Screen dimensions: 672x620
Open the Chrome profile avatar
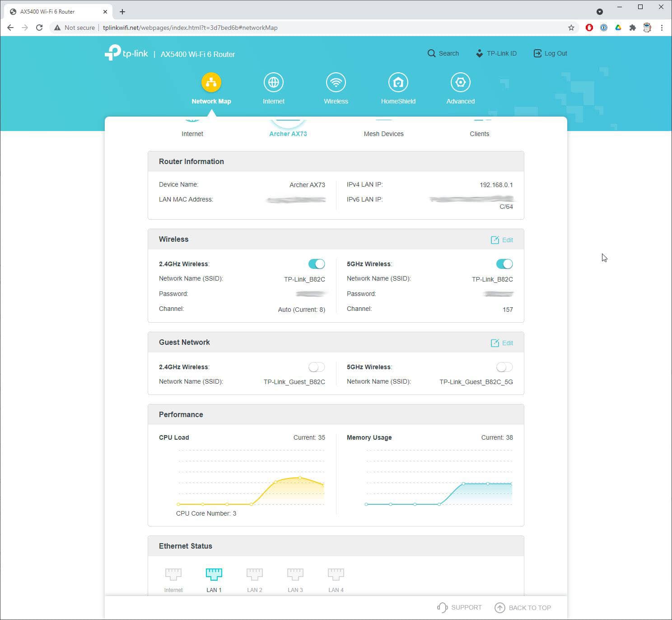tap(647, 28)
